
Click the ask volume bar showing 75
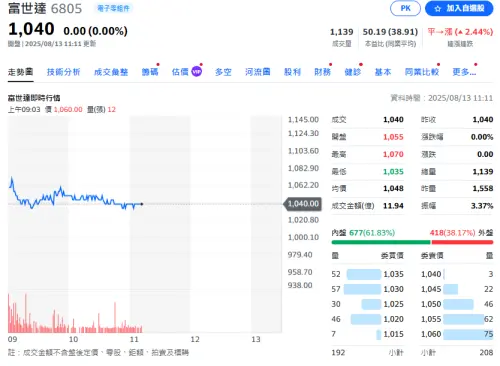click(x=468, y=334)
